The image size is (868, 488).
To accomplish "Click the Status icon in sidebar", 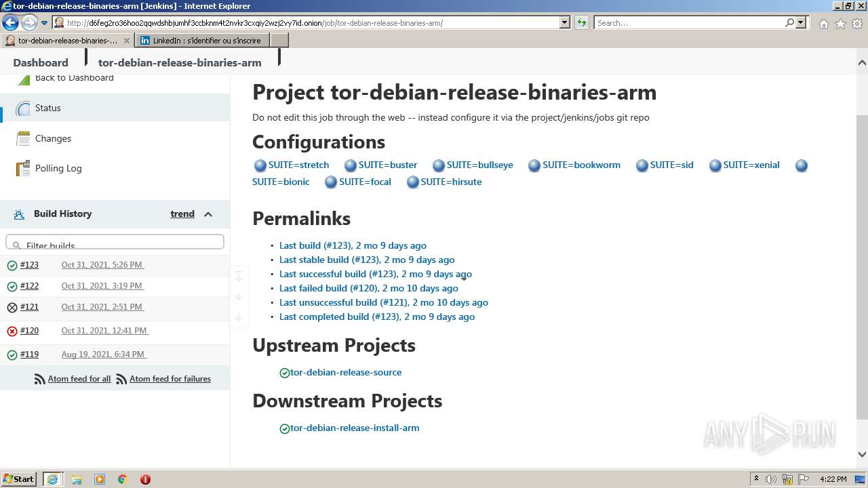I will coord(24,108).
